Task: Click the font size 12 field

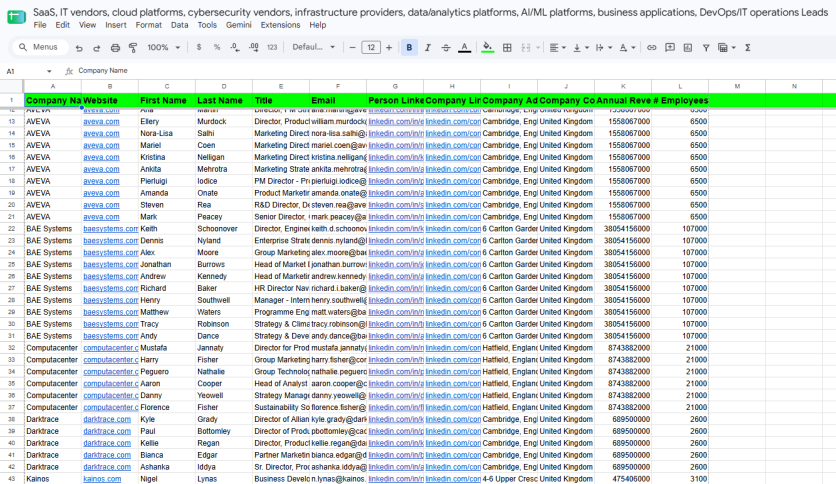Action: coord(371,47)
